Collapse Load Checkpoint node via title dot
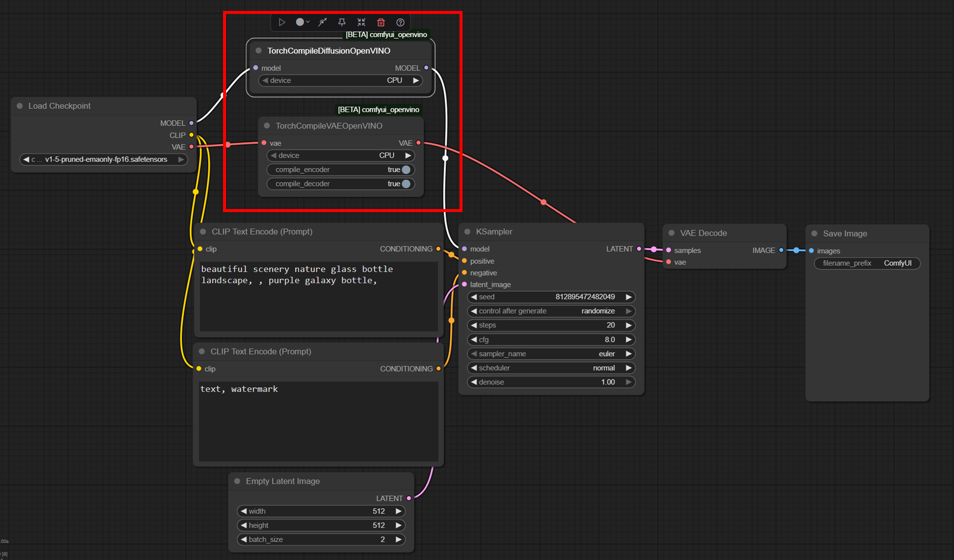The width and height of the screenshot is (954, 560). click(20, 106)
